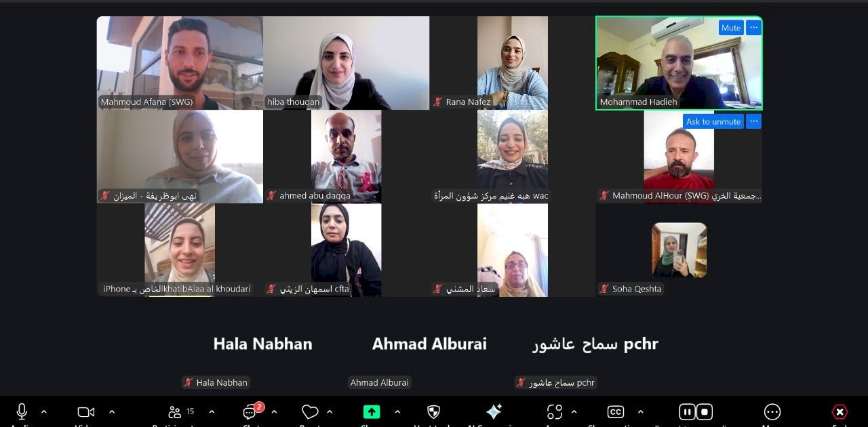Toggle the CC captions icon
868x427 pixels.
(x=615, y=411)
